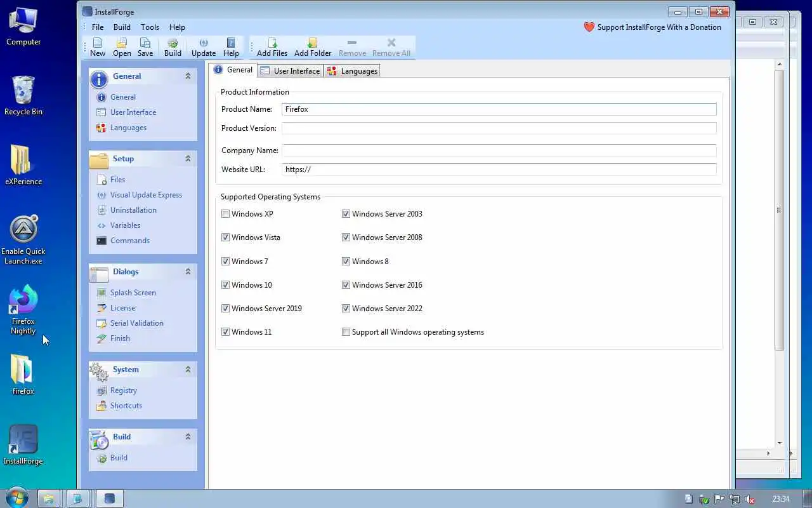812x508 pixels.
Task: Select the Recycle Bin desktop icon
Action: (23, 95)
